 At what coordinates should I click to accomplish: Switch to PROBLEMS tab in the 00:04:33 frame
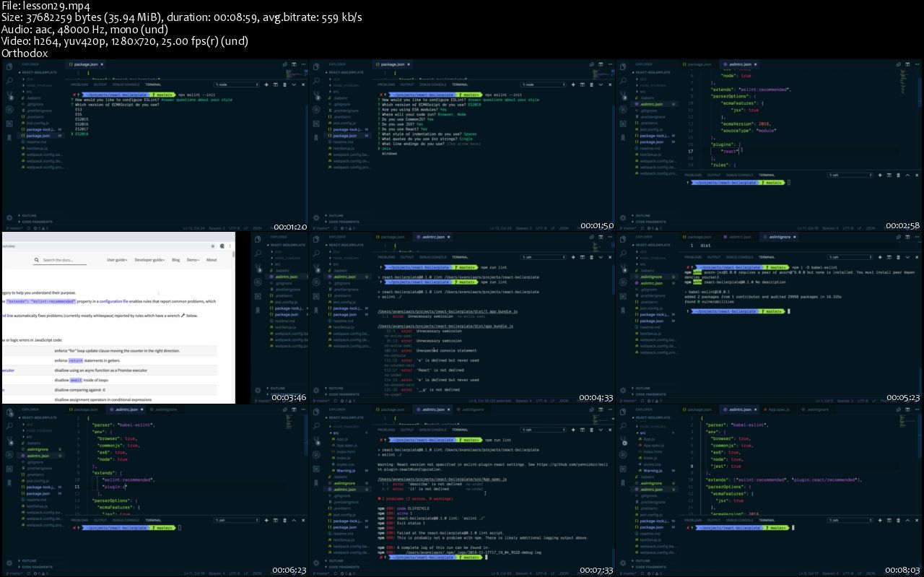[386, 257]
